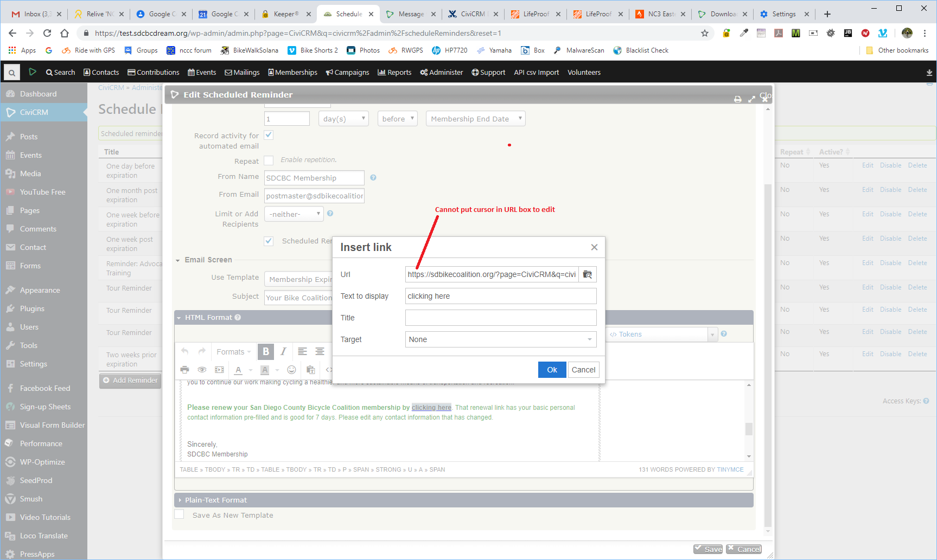Click into the Url input field
Image resolution: width=937 pixels, height=560 pixels.
click(x=492, y=274)
